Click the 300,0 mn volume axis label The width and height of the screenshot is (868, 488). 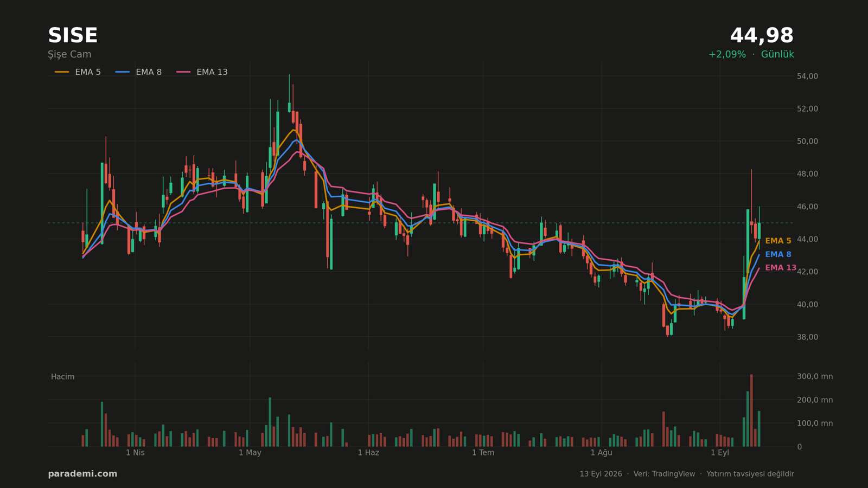tap(815, 376)
